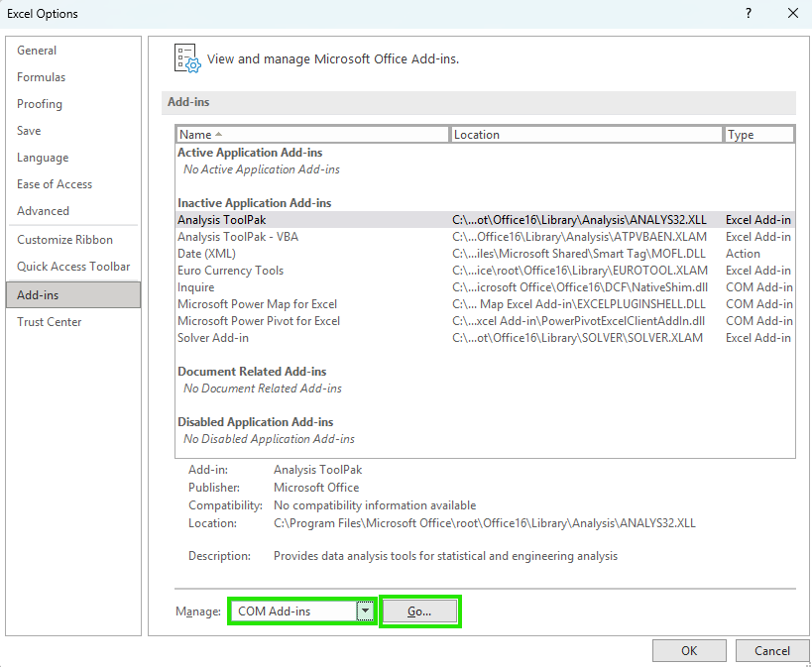Click the Document Related Add-ins heading
This screenshot has height=667, width=812.
[x=252, y=372]
